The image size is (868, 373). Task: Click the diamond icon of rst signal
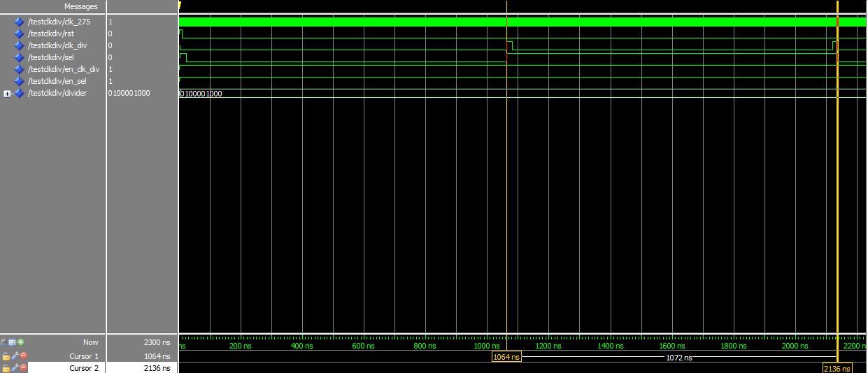(x=20, y=34)
